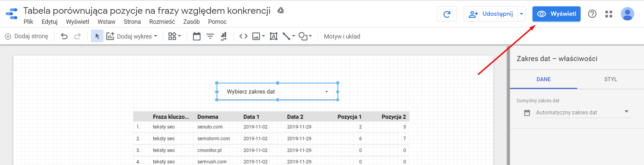Click the blue Wyświetl button
This screenshot has width=644, height=165.
point(556,14)
